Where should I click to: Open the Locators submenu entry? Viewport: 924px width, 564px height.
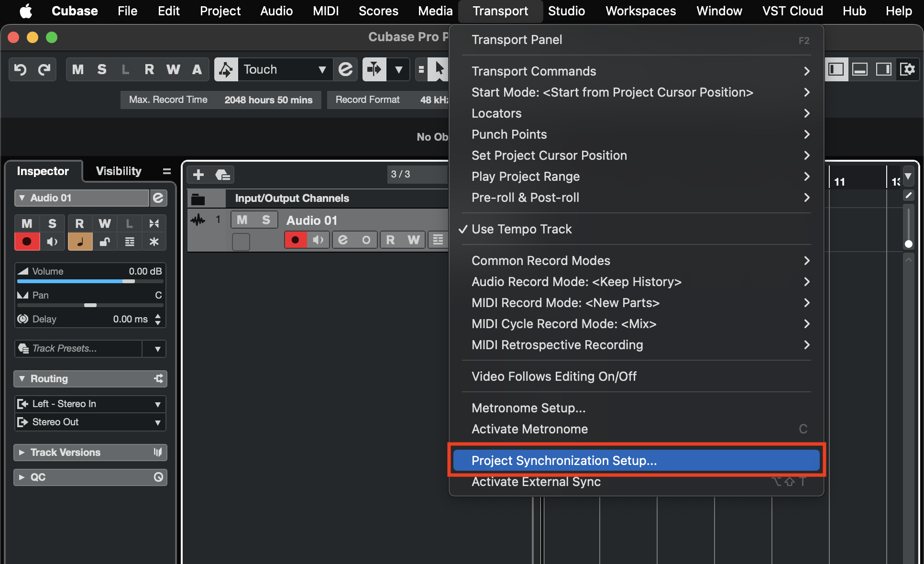(636, 113)
